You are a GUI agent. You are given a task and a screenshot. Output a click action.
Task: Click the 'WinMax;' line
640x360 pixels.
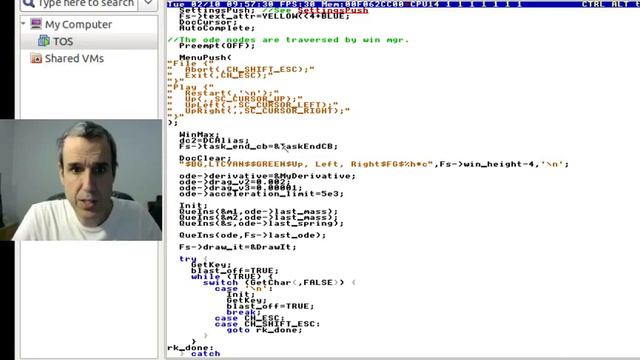[199, 134]
